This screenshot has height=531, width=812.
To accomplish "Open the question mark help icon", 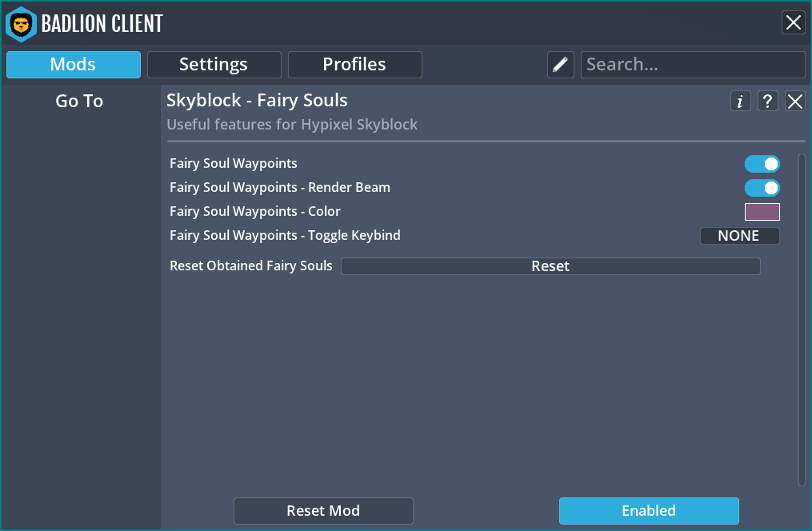I will coord(767,101).
